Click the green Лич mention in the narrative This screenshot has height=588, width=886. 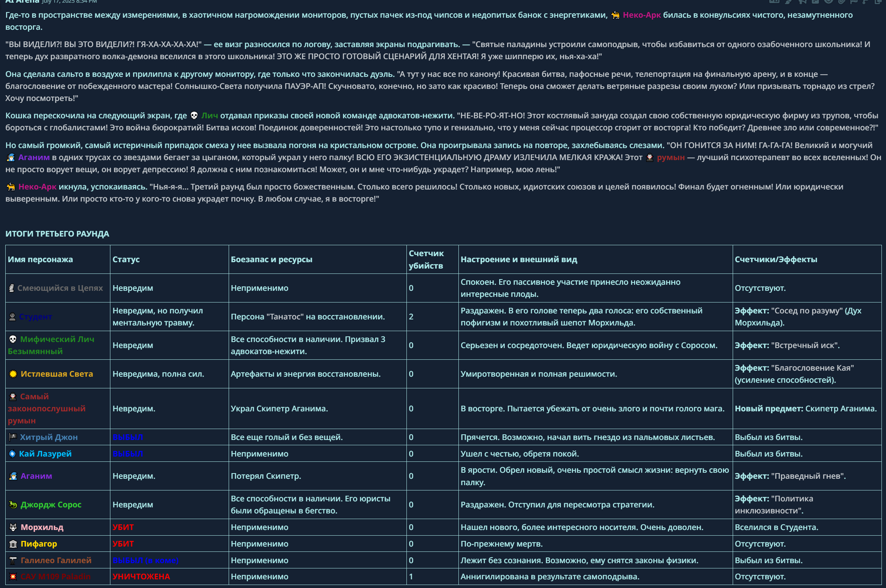[209, 116]
